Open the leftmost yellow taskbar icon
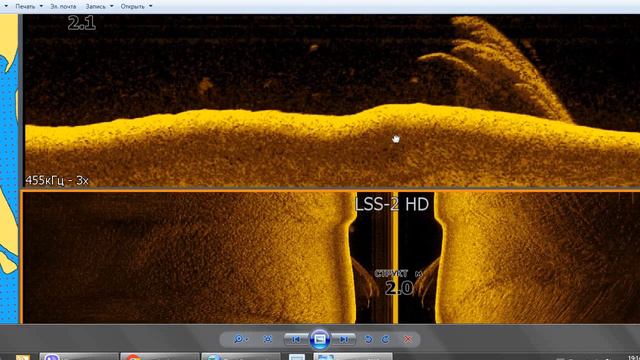The image size is (640, 360). pos(23,357)
